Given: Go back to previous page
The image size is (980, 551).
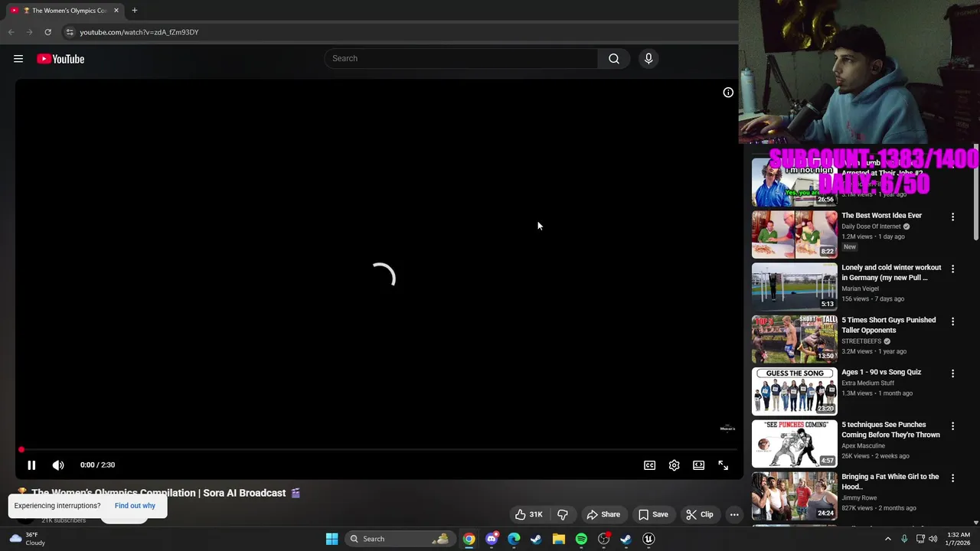Looking at the screenshot, I should click(x=11, y=32).
